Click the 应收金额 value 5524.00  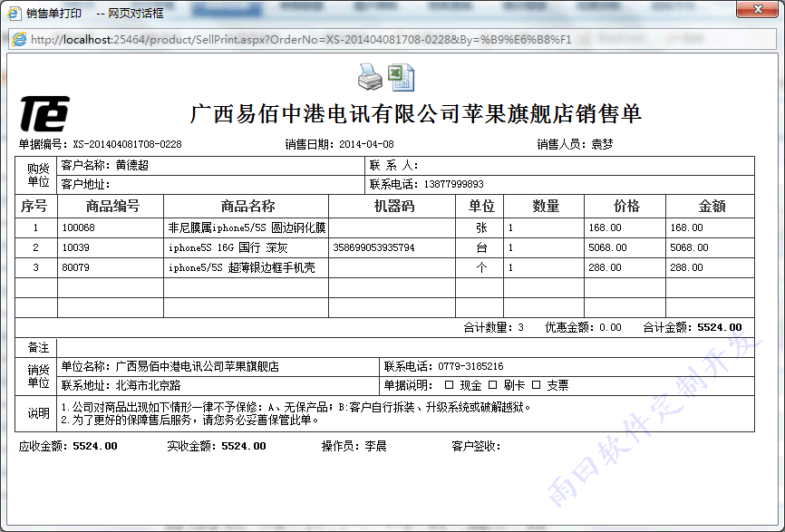coord(95,446)
